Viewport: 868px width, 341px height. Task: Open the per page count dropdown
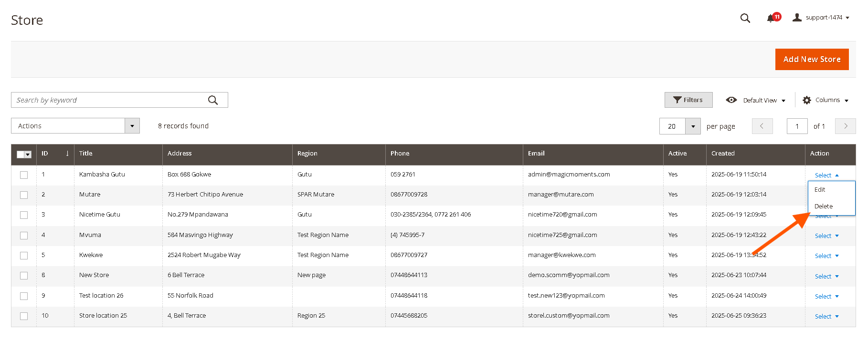coord(693,126)
